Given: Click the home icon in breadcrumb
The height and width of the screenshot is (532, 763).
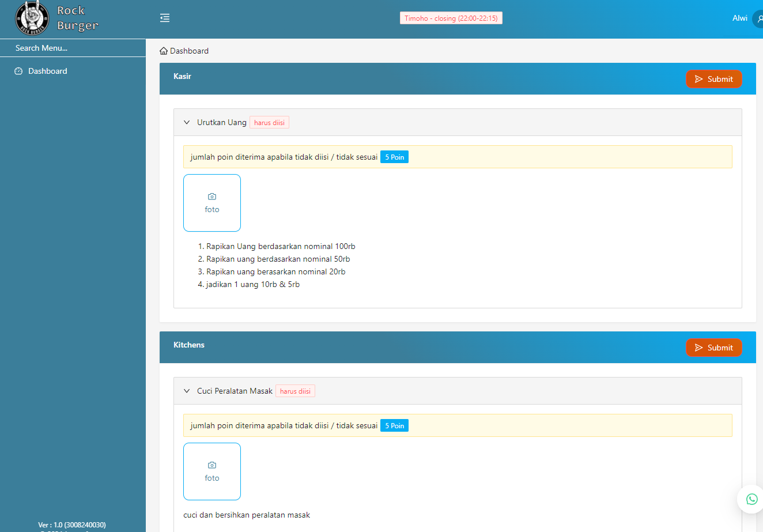Looking at the screenshot, I should (164, 51).
